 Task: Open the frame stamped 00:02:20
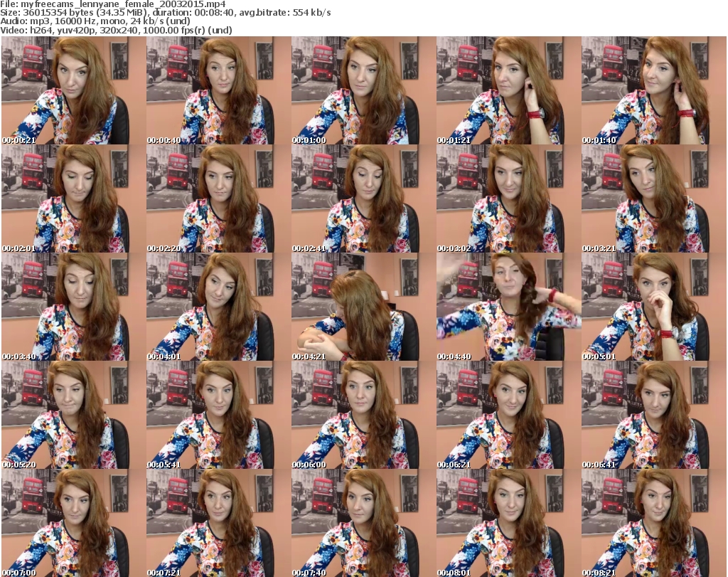[x=219, y=198]
